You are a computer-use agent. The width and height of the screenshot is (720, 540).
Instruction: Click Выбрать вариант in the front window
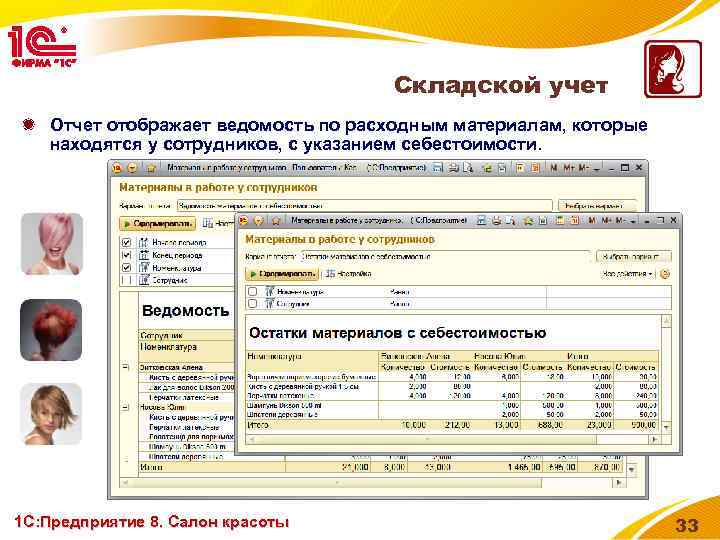pyautogui.click(x=634, y=257)
